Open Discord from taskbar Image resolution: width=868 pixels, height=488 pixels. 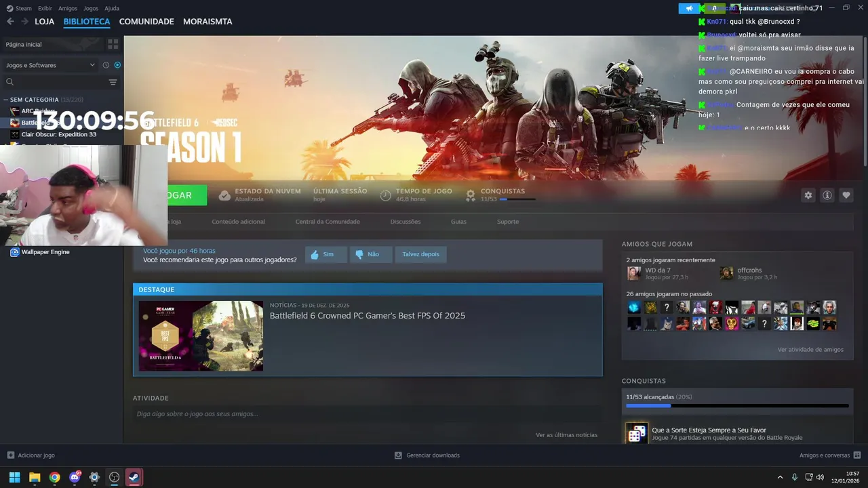coord(75,477)
